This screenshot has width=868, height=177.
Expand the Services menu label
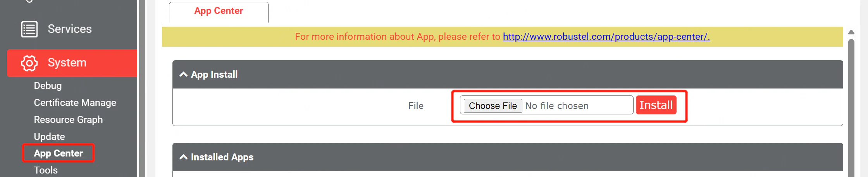point(70,29)
